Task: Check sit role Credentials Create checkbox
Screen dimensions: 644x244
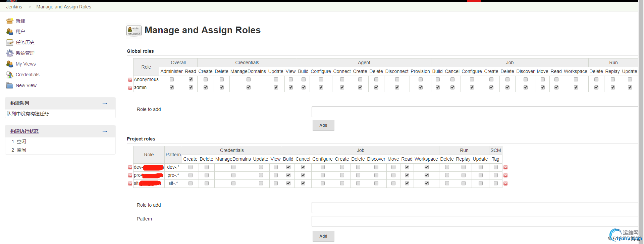Action: [x=191, y=183]
